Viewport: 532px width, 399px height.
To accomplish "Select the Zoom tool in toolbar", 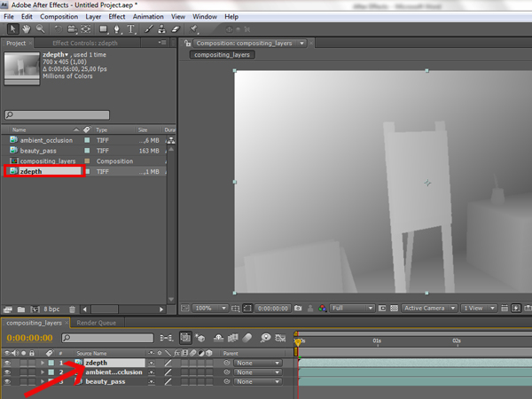I will pos(40,29).
